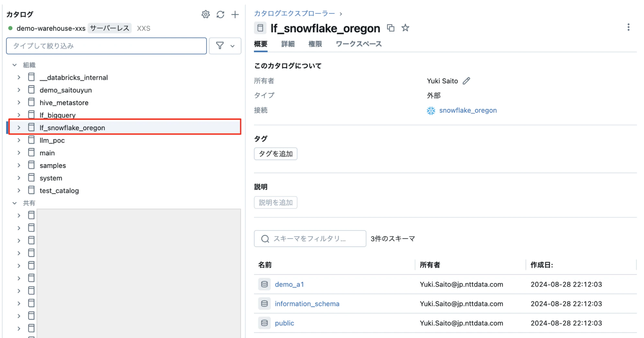Image resolution: width=644 pixels, height=338 pixels.
Task: Click the llm_poc catalog icon
Action: click(x=31, y=140)
